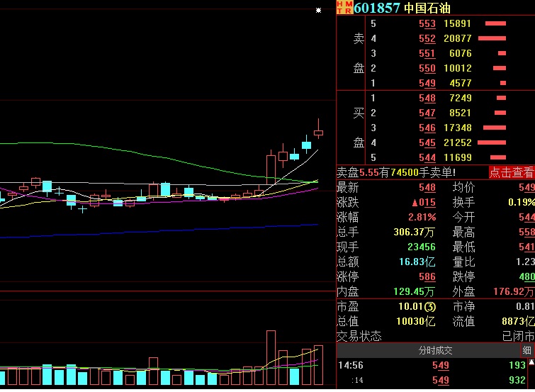Pick buy level 4 price 545
This screenshot has width=535, height=392.
pyautogui.click(x=427, y=142)
